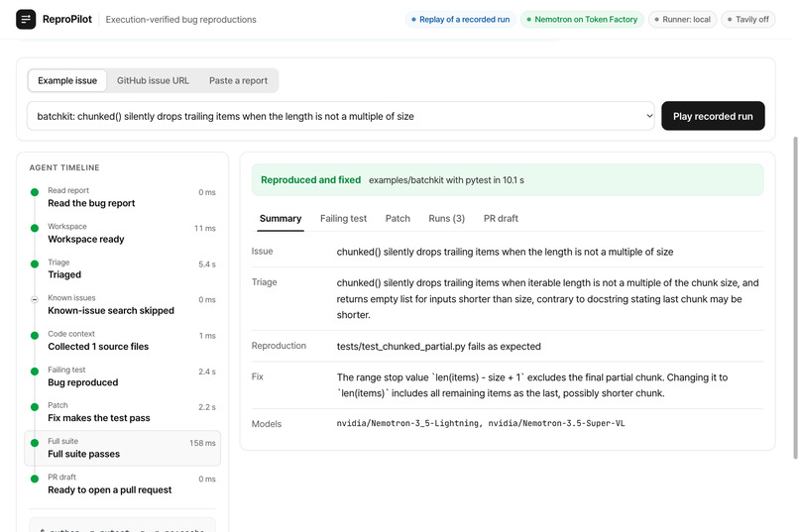This screenshot has width=799, height=532.
Task: Click green status dot for Triaged step
Action: tap(35, 265)
